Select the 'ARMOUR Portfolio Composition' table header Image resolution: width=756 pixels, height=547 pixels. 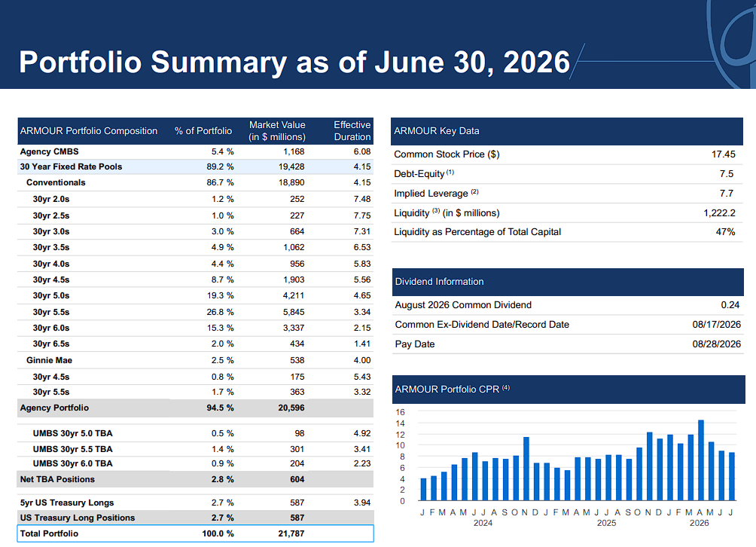(x=89, y=130)
